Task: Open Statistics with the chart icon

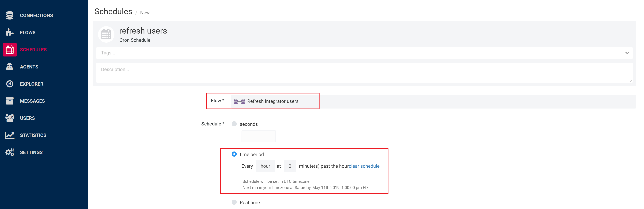Action: pyautogui.click(x=10, y=135)
